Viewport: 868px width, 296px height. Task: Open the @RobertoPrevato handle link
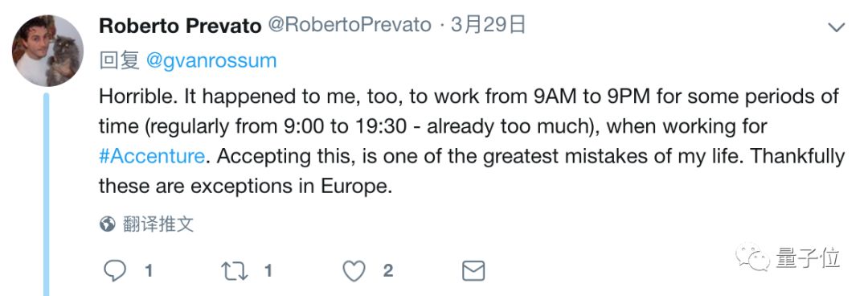pos(350,25)
